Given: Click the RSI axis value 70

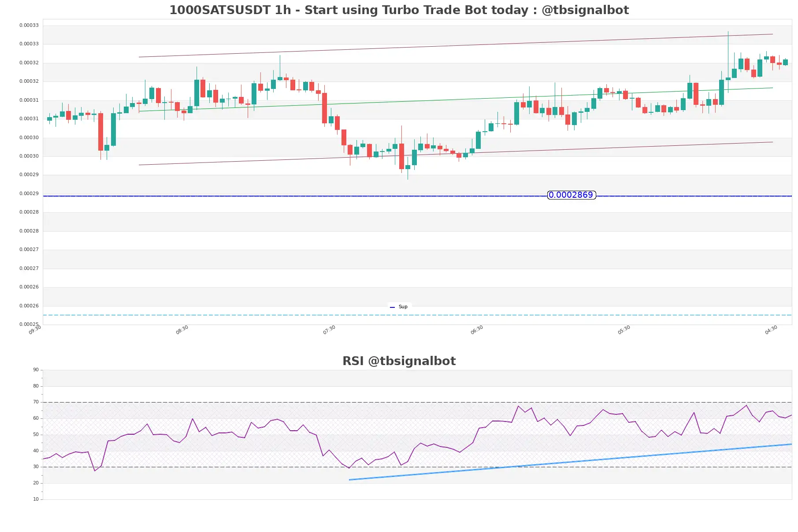Looking at the screenshot, I should tap(36, 402).
